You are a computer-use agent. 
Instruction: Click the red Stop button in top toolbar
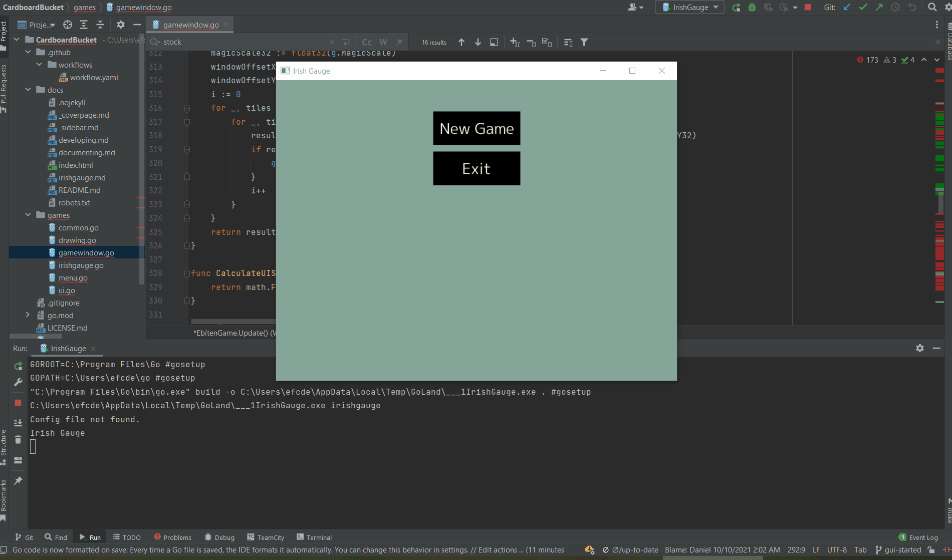pos(808,7)
